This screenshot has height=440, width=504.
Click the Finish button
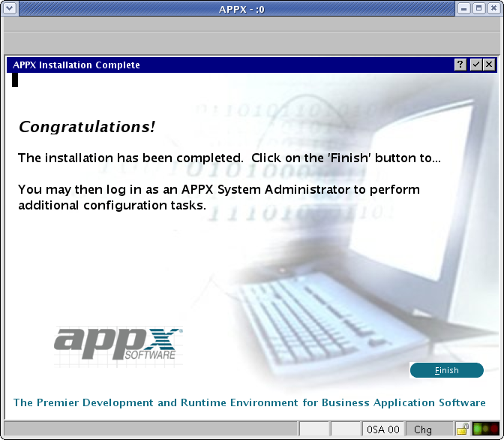[x=446, y=370]
